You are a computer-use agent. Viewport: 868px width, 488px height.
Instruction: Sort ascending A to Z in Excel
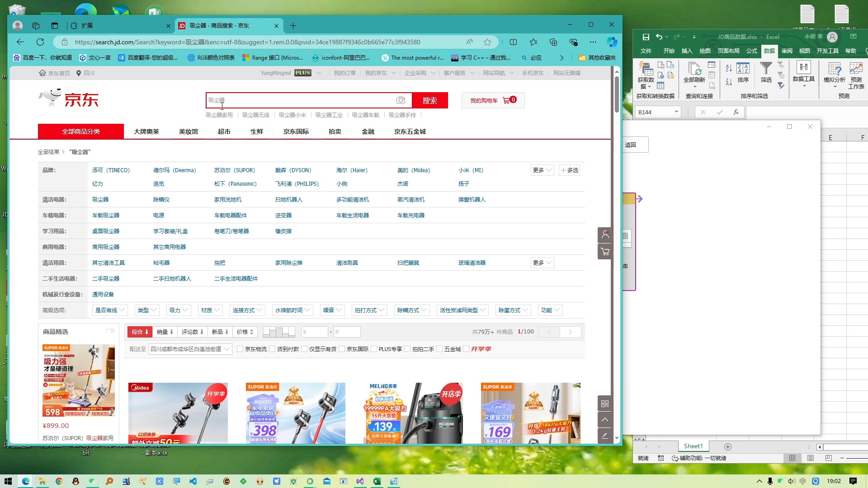click(729, 68)
